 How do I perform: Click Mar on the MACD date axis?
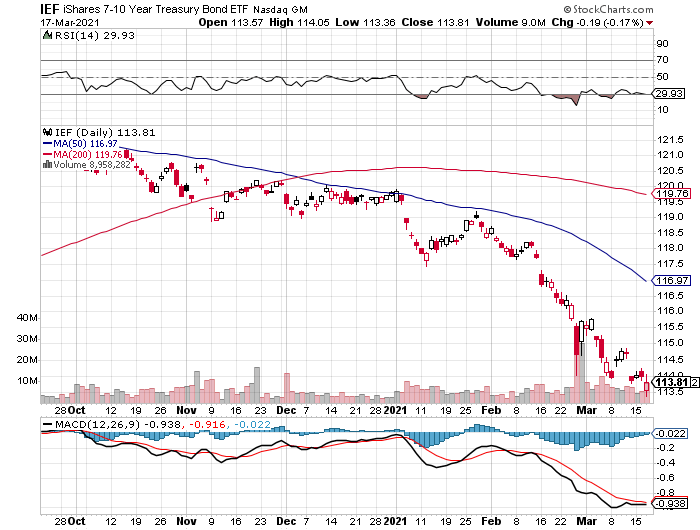click(x=587, y=521)
